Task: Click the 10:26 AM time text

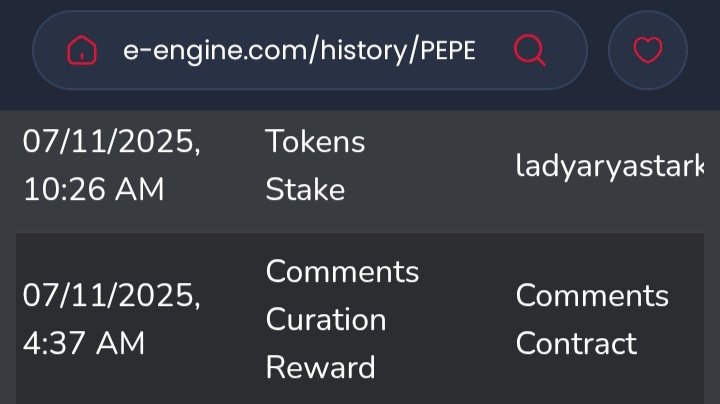Action: coord(94,190)
